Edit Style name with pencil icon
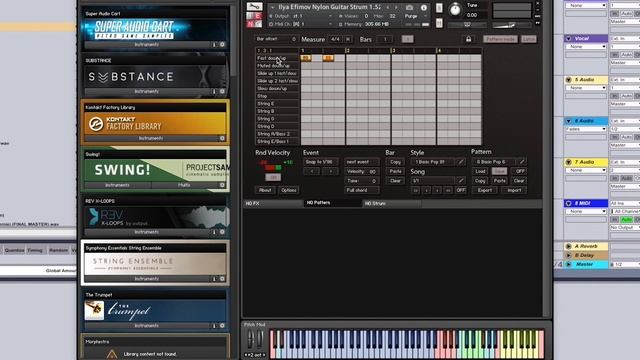The height and width of the screenshot is (360, 640). tap(461, 162)
